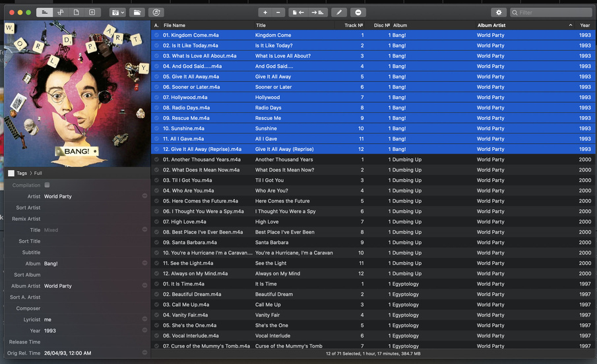
Task: Click the status circle for 01. It Is Time.m4a
Action: [x=156, y=284]
